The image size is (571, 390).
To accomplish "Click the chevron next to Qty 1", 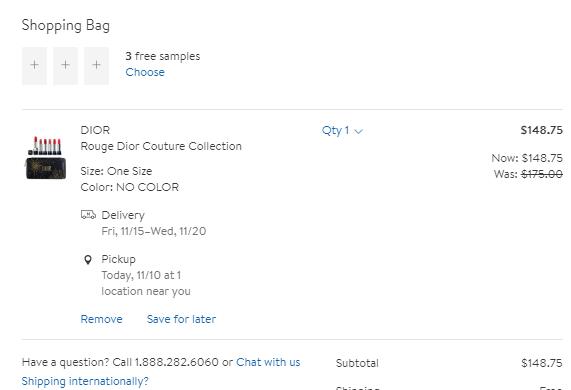I will point(359,131).
